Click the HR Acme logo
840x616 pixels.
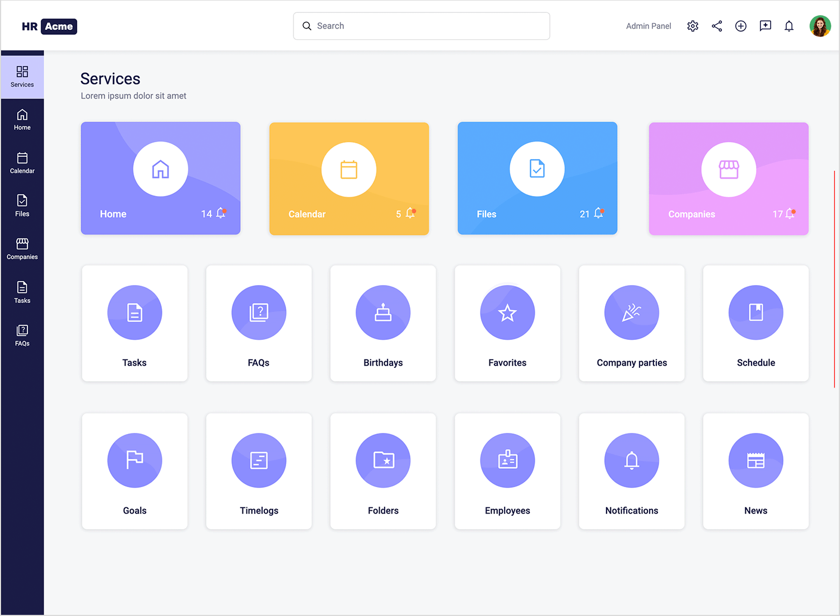click(x=49, y=26)
